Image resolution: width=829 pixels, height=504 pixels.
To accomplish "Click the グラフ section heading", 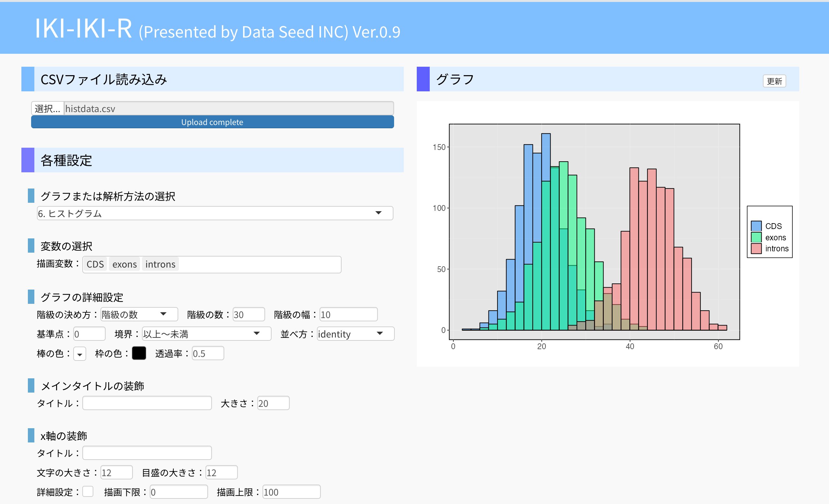I will point(455,79).
